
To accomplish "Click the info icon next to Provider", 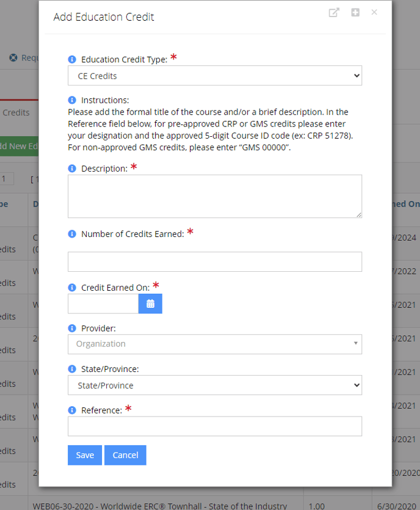I will tap(72, 329).
